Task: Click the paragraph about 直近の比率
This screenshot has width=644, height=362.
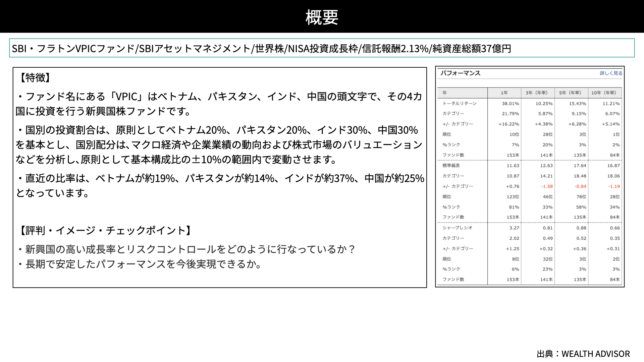Action: coord(220,186)
